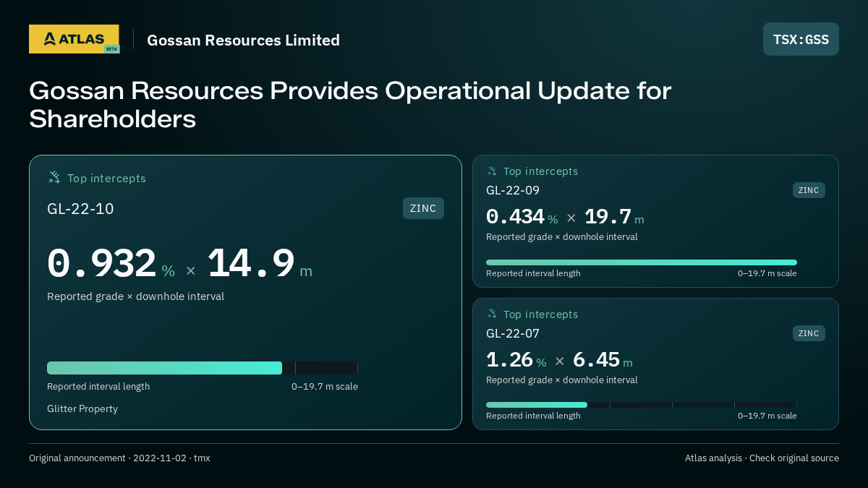Click 'Top intercepts' heading in GL-22-09 card
This screenshot has height=488, width=868.
[540, 171]
